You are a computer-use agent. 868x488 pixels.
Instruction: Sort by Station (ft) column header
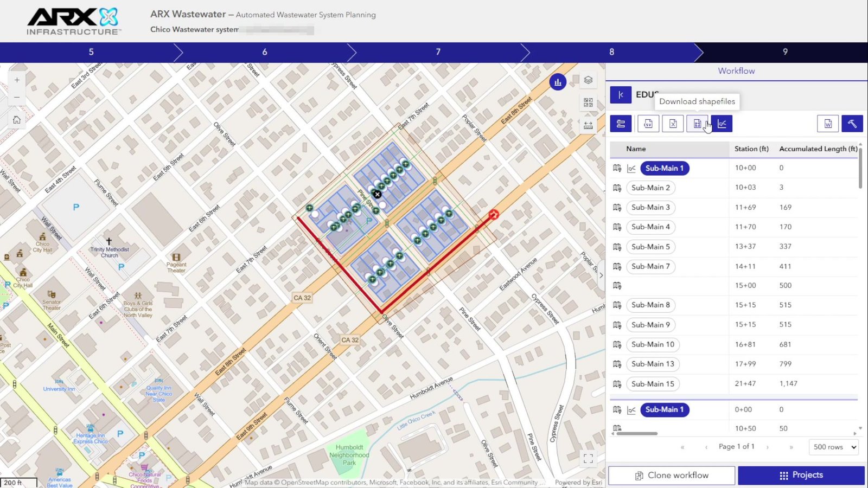point(751,149)
